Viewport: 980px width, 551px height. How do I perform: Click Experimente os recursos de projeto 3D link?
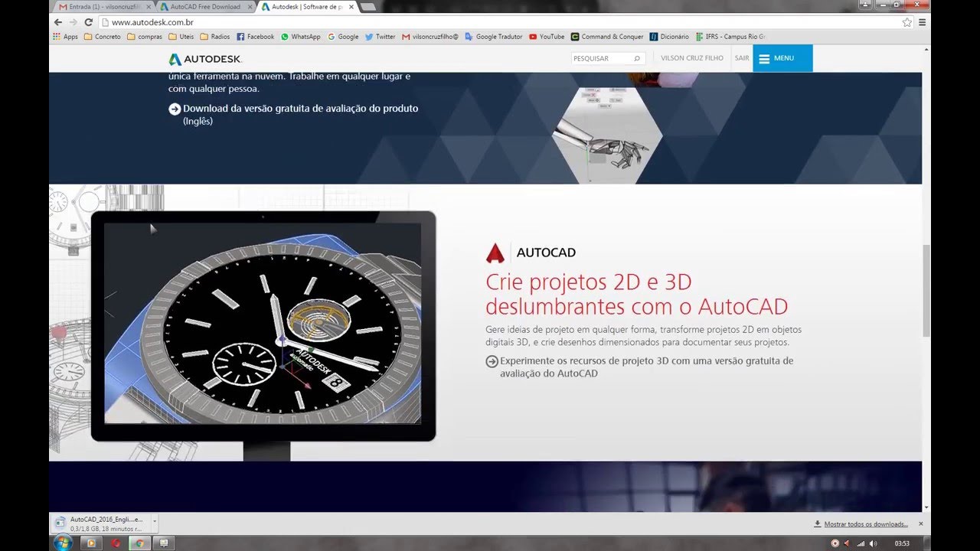pos(646,367)
